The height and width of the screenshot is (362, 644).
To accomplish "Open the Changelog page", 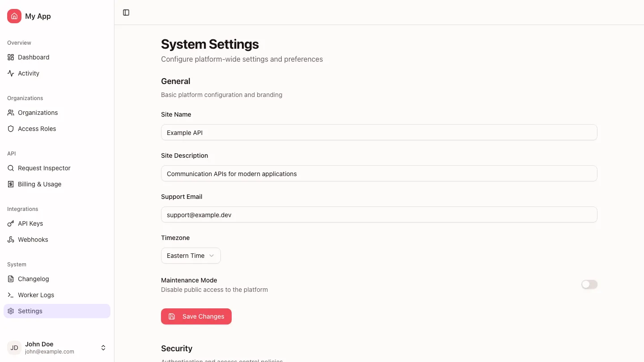I will point(33,279).
